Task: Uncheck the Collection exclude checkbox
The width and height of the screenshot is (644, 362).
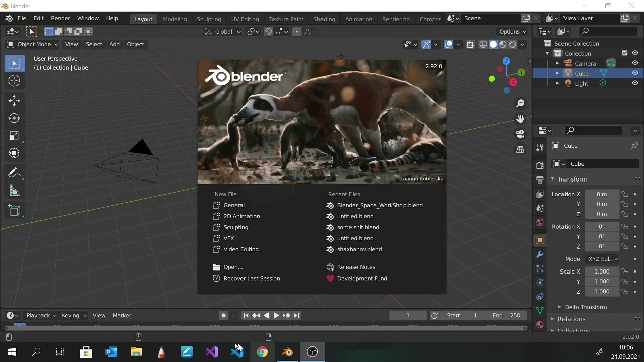Action: (x=625, y=53)
